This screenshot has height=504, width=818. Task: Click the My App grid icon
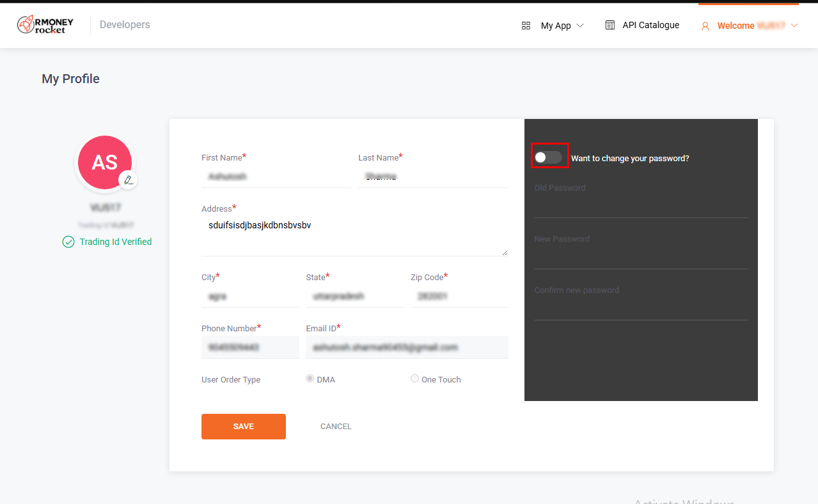click(x=526, y=26)
